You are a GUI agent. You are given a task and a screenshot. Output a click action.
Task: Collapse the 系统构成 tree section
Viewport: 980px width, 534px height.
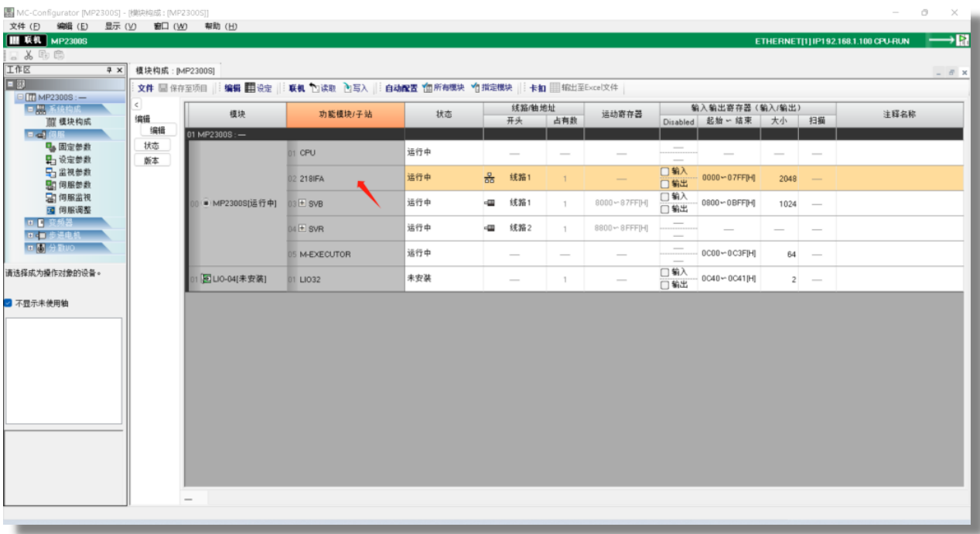point(30,109)
